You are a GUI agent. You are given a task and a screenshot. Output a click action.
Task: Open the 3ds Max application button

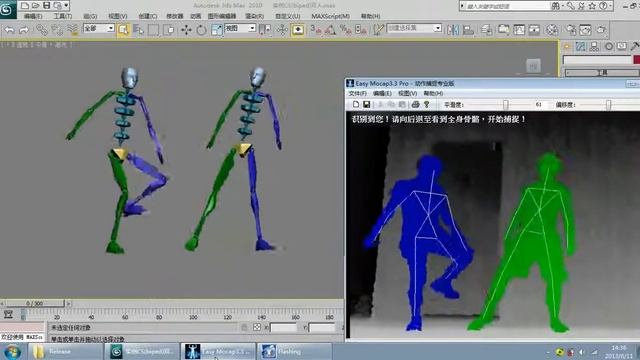7,9
